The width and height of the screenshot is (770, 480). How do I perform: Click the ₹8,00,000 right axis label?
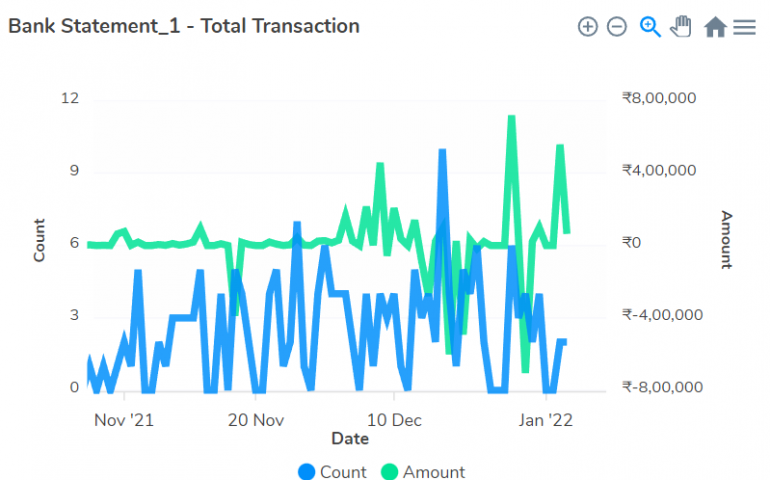[658, 98]
